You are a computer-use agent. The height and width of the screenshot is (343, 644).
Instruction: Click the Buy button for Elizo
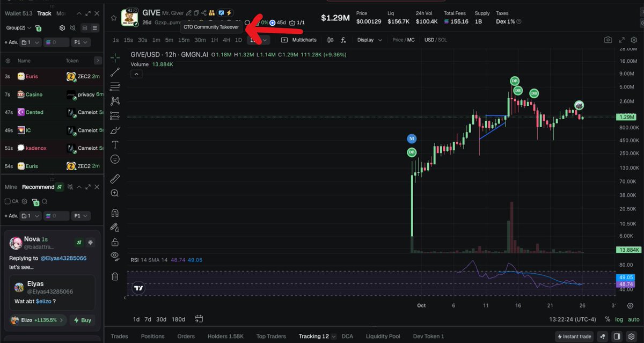[x=82, y=320]
